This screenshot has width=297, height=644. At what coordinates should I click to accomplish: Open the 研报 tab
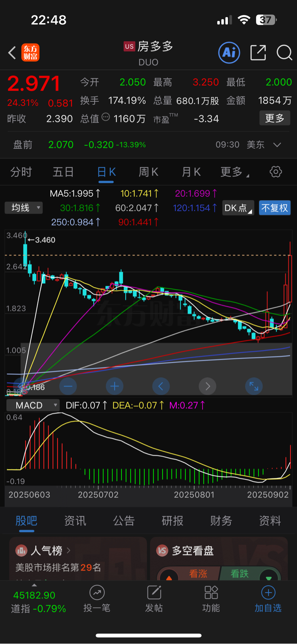click(x=172, y=521)
